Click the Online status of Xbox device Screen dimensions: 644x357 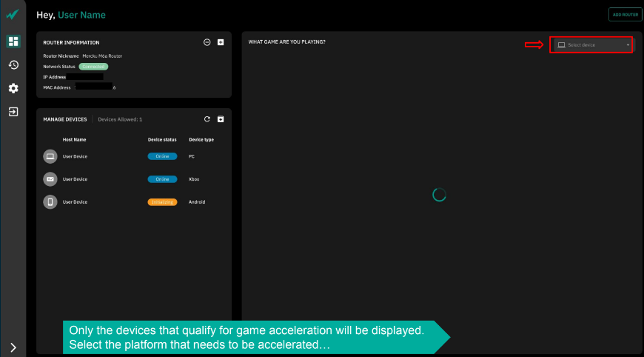(162, 179)
